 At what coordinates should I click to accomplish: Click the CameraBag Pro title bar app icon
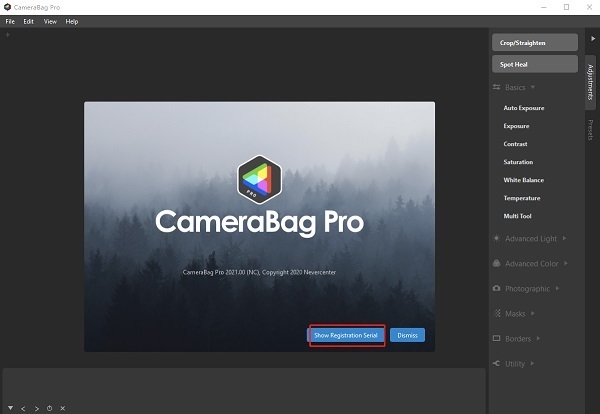coord(7,7)
